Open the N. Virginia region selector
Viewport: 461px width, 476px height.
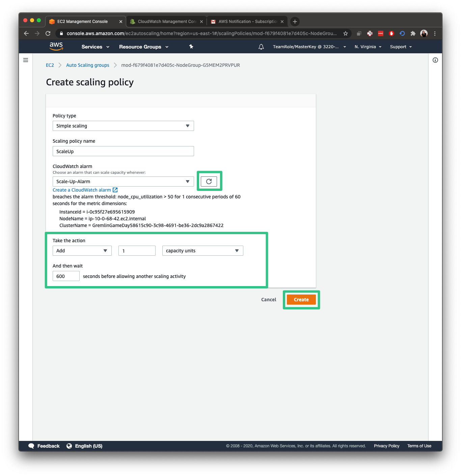(x=368, y=47)
